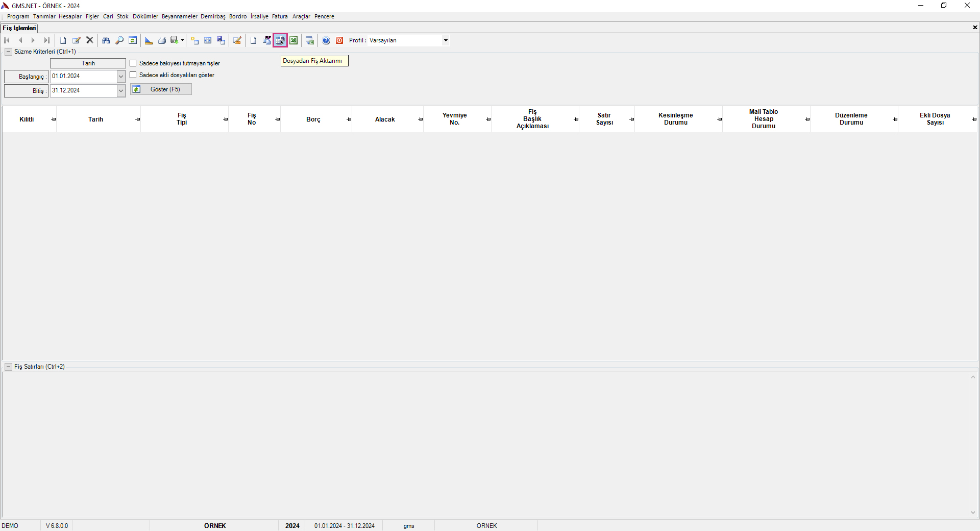
Task: Go to the first record in the toolbar
Action: coord(7,40)
